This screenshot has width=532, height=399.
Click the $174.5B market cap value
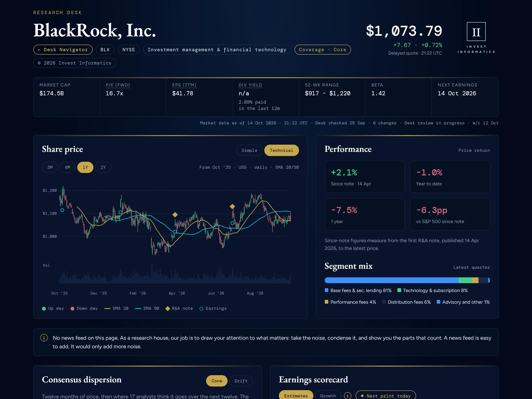coord(52,93)
